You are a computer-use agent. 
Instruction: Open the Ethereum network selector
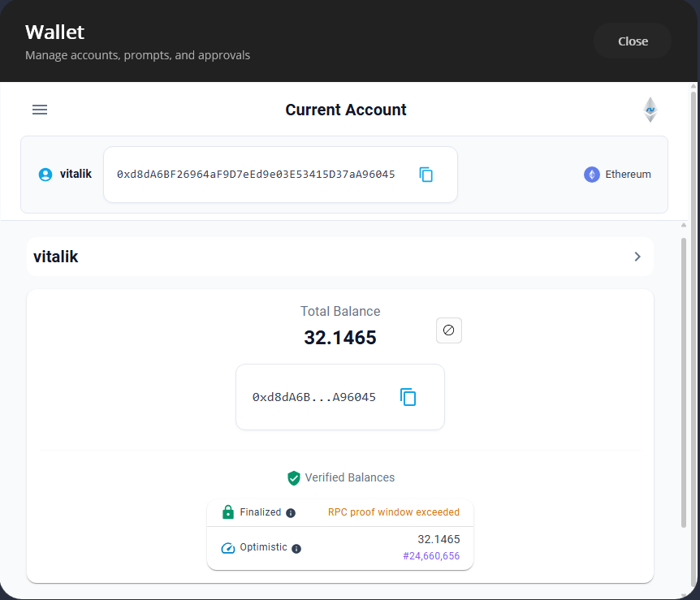point(617,174)
